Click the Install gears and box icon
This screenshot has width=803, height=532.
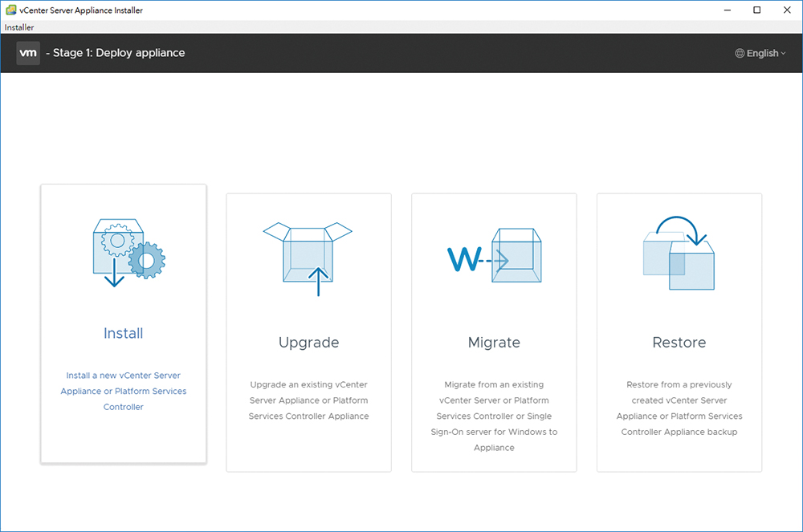pyautogui.click(x=129, y=253)
